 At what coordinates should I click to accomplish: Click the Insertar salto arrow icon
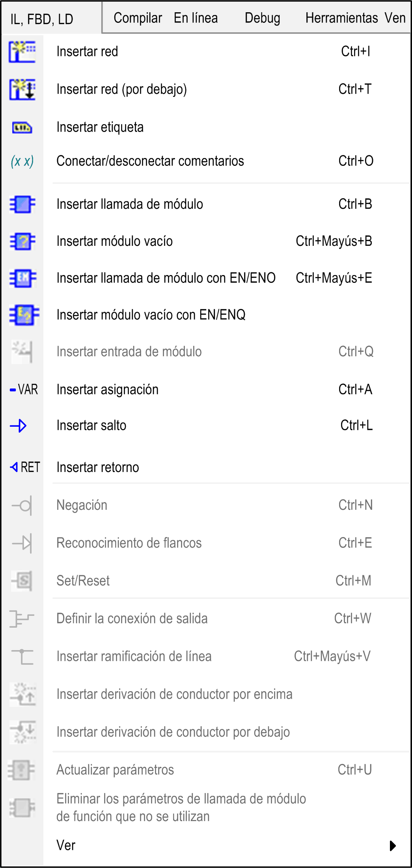(19, 426)
